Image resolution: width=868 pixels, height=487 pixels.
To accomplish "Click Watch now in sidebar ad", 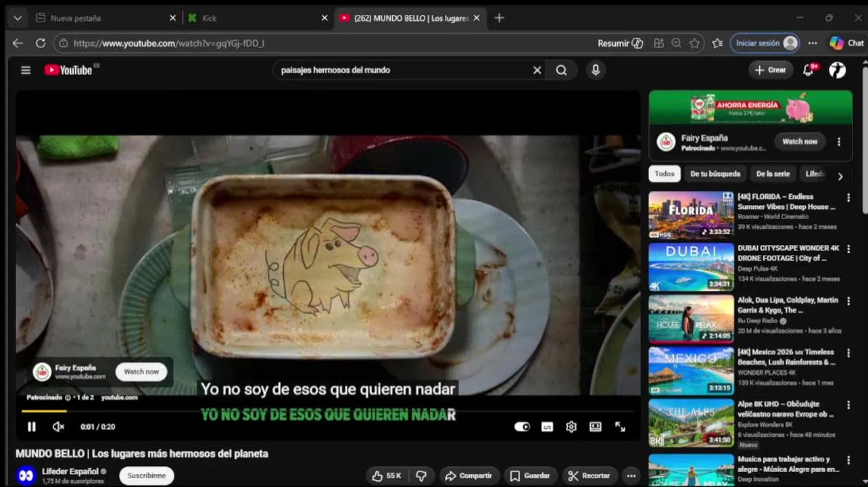I will pos(800,141).
